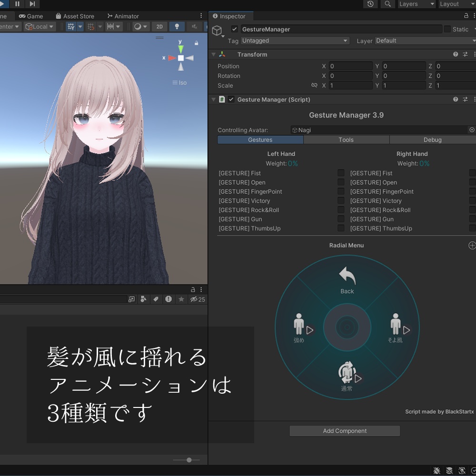Click the radial menu center puppet circle
The height and width of the screenshot is (476, 476).
(x=347, y=327)
